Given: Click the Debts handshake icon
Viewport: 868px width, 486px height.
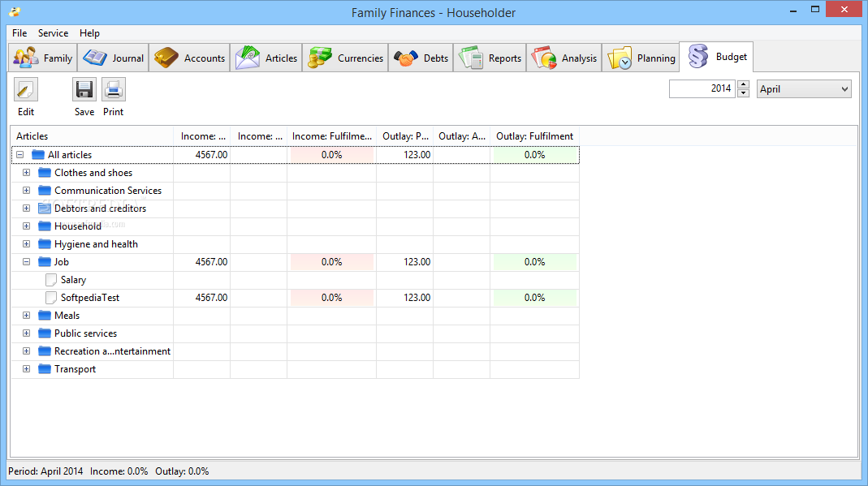Looking at the screenshot, I should 406,58.
